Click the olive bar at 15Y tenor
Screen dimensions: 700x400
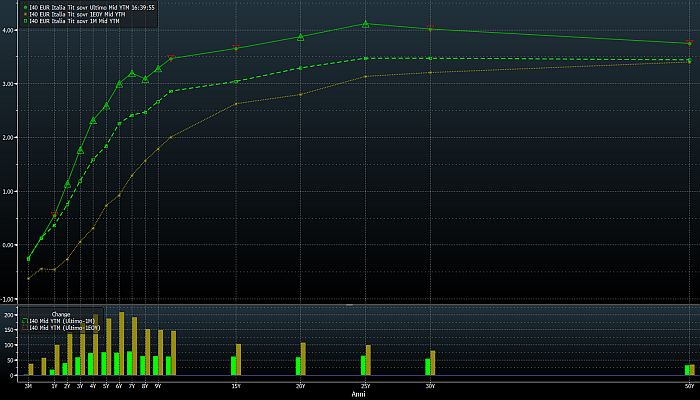coord(239,359)
